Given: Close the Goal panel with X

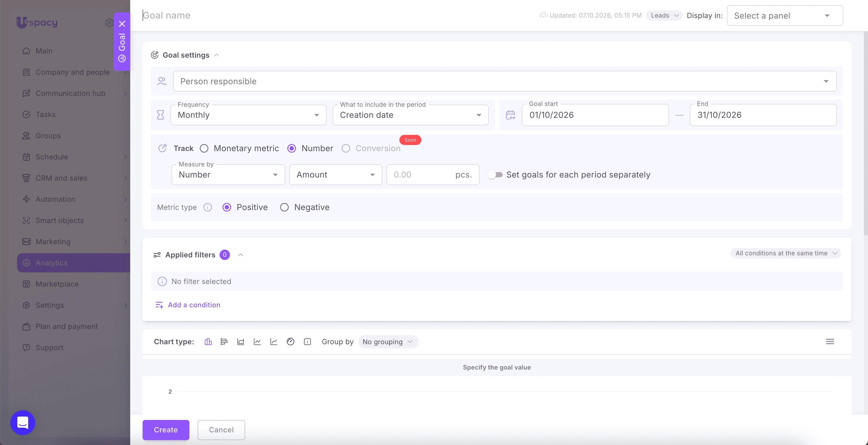Looking at the screenshot, I should [122, 24].
